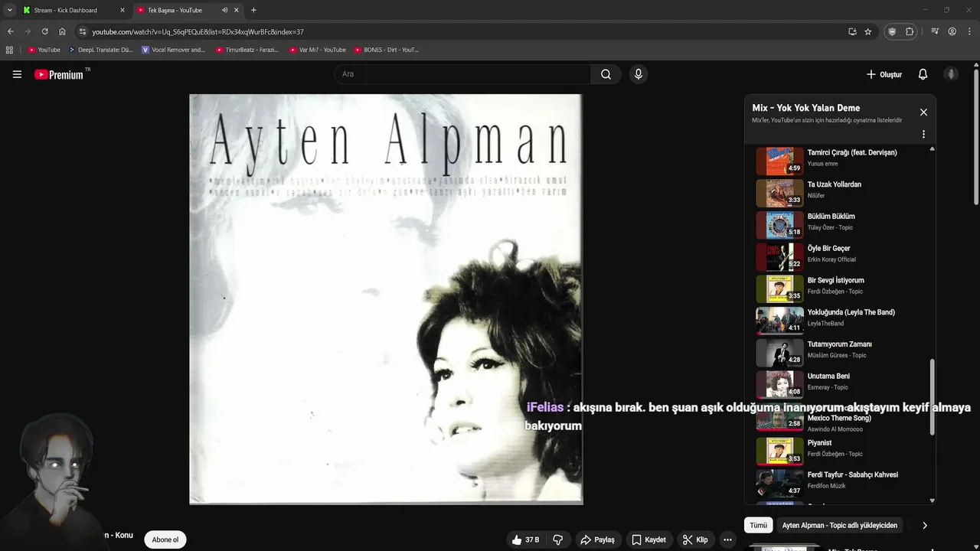Open the YouTube bookmark
Screen dimensions: 980x551
(x=44, y=50)
